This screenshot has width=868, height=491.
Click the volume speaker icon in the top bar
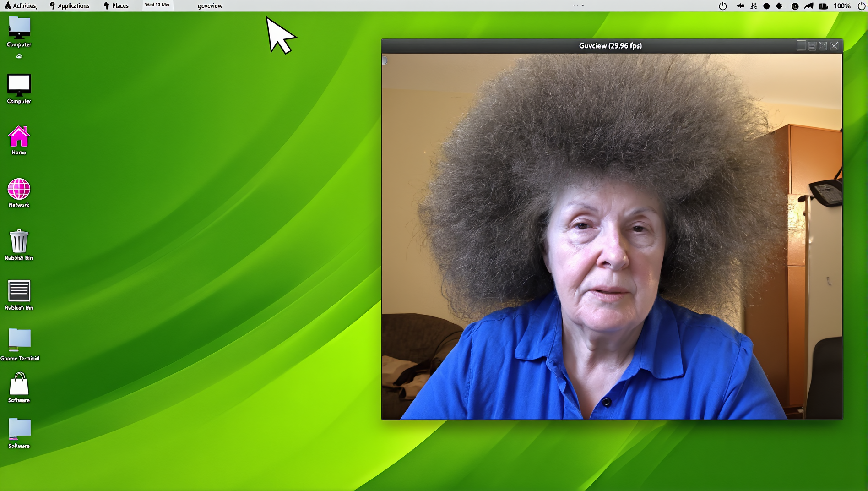coord(740,6)
